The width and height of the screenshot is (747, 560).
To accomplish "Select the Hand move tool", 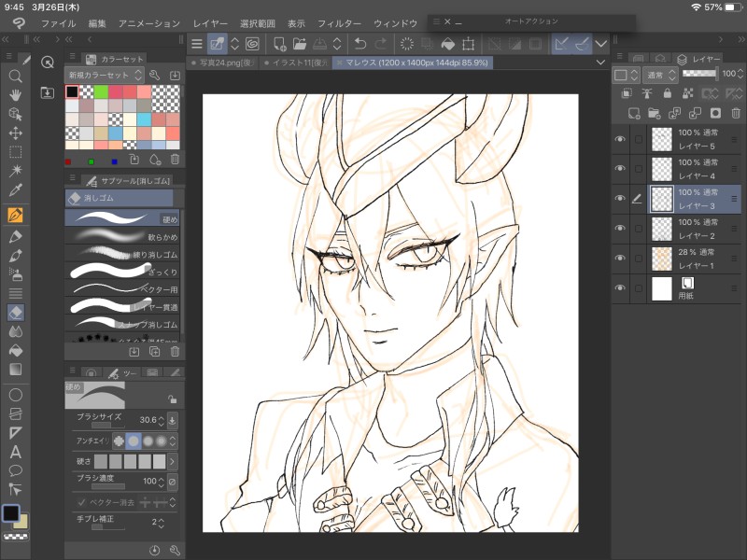I will point(15,95).
